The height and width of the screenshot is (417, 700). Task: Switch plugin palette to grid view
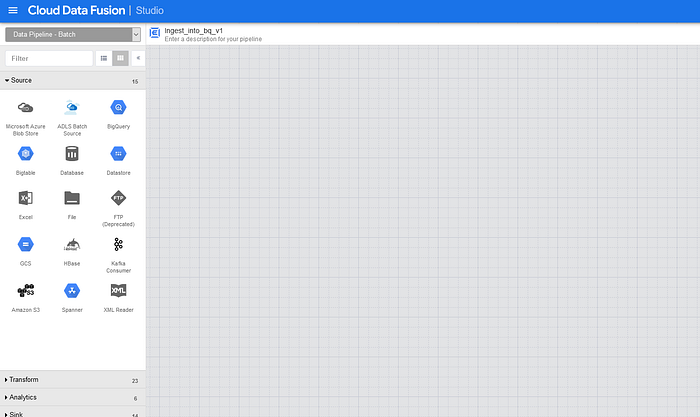click(121, 58)
